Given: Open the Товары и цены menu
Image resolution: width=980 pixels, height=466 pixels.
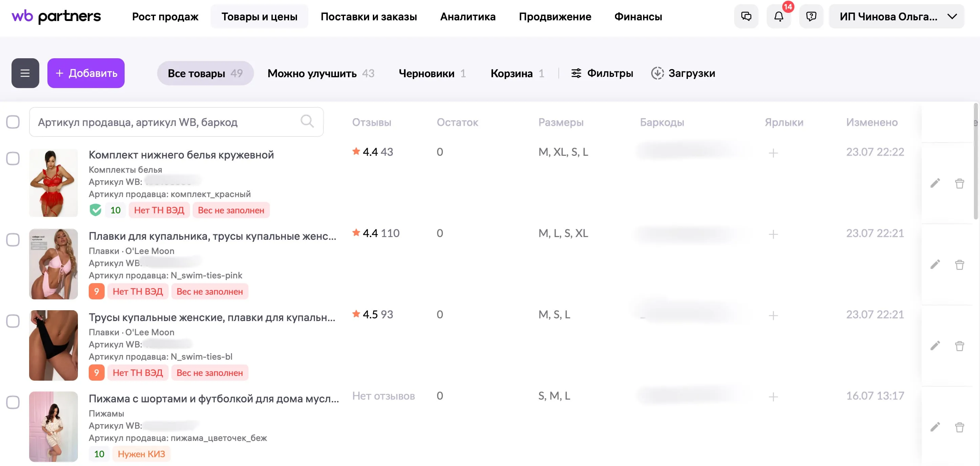Looking at the screenshot, I should coord(259,16).
